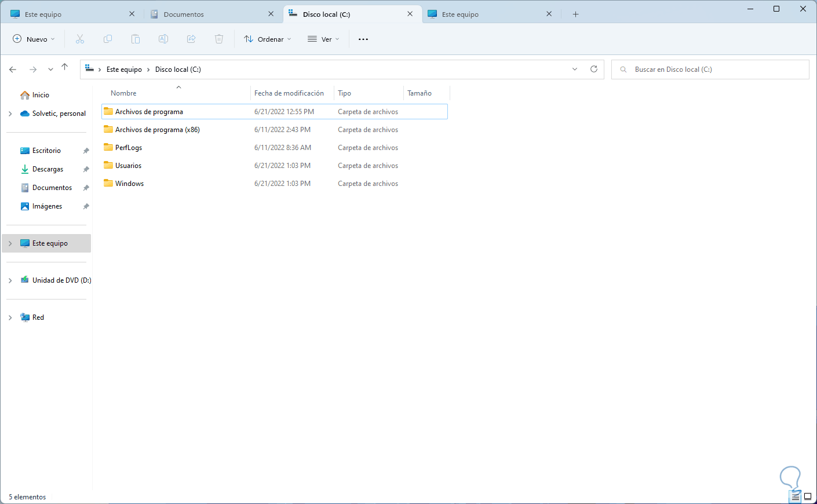This screenshot has width=817, height=504.
Task: Refresh the Disco local (C:) folder view
Action: [594, 69]
